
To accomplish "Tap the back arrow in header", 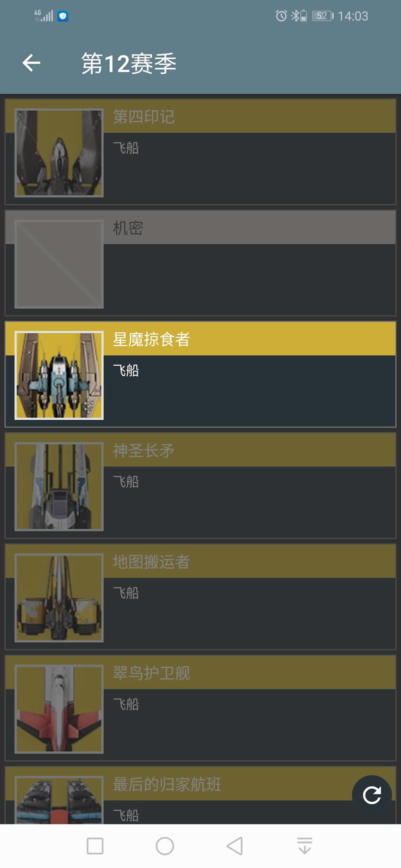I will click(31, 63).
